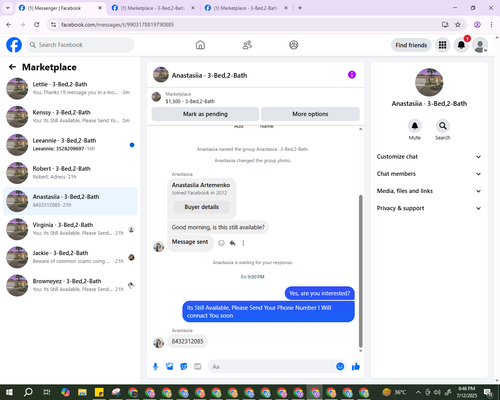Screen dimensions: 500x400
Task: React to 'Message sent' with emoji icon
Action: point(221,243)
